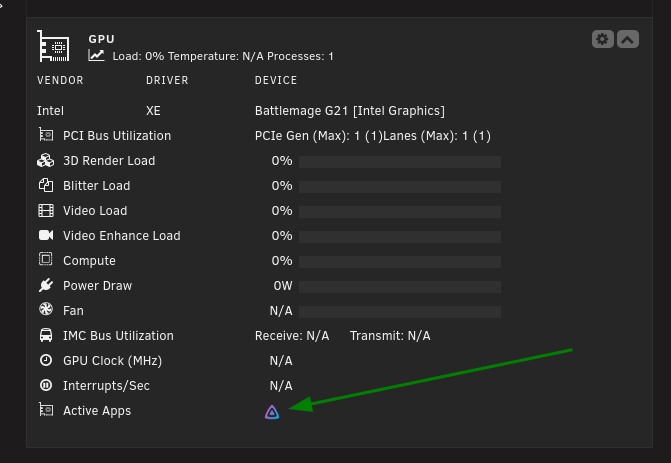Click the DRIVER column header
The image size is (671, 463).
[167, 80]
